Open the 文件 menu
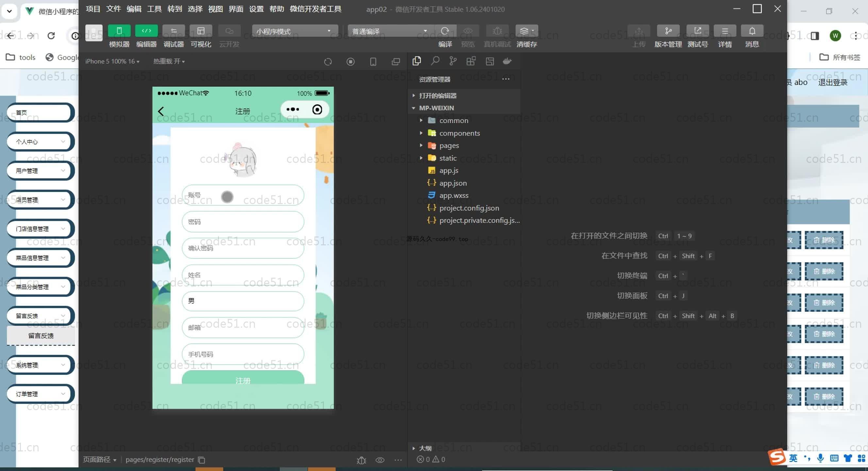The height and width of the screenshot is (471, 868). pyautogui.click(x=113, y=9)
